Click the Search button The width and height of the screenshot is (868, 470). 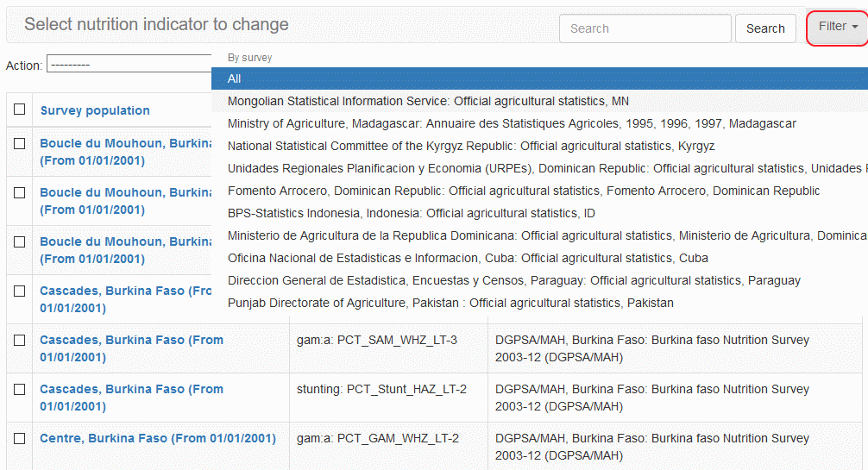(x=764, y=28)
